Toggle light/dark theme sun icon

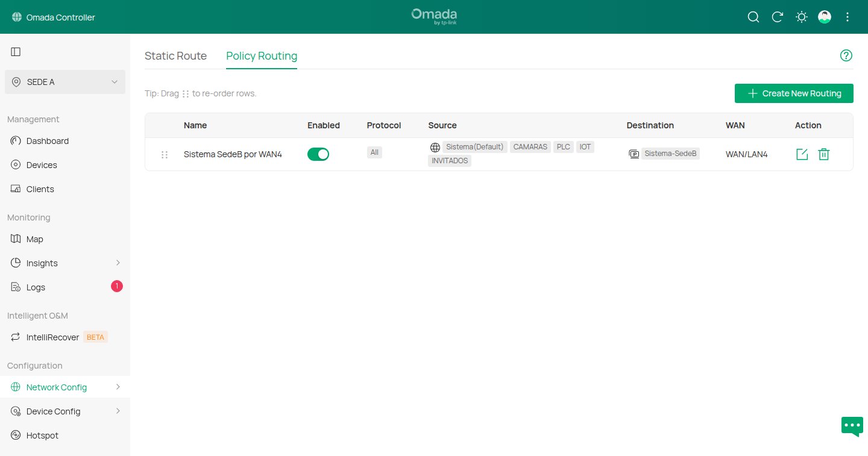tap(802, 17)
